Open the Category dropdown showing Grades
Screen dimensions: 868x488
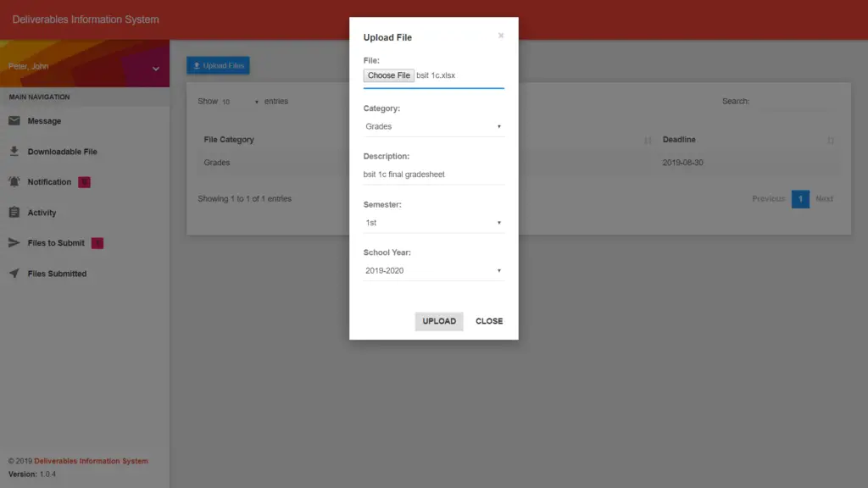[x=433, y=125]
